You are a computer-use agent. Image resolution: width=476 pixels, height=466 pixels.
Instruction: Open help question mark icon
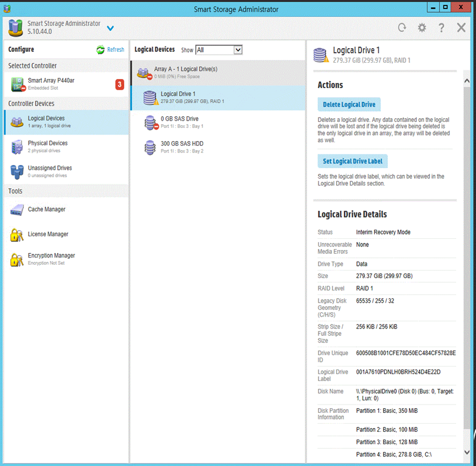click(441, 28)
